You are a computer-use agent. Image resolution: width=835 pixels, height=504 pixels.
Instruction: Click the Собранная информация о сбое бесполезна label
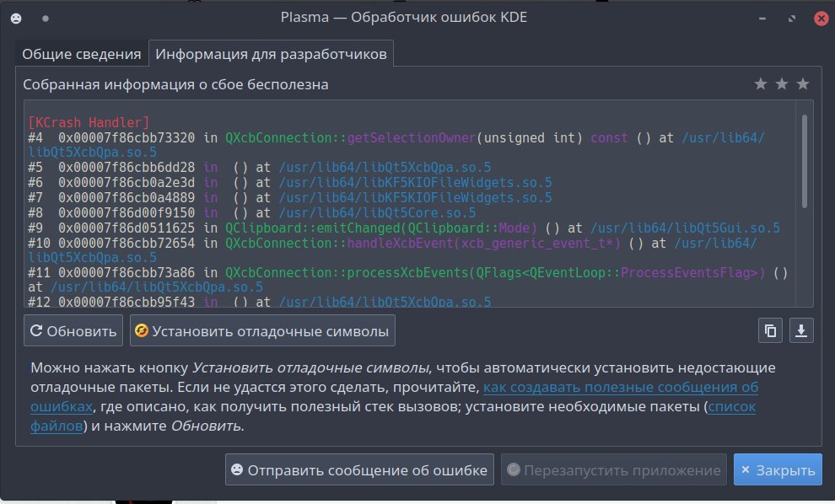[x=175, y=84]
